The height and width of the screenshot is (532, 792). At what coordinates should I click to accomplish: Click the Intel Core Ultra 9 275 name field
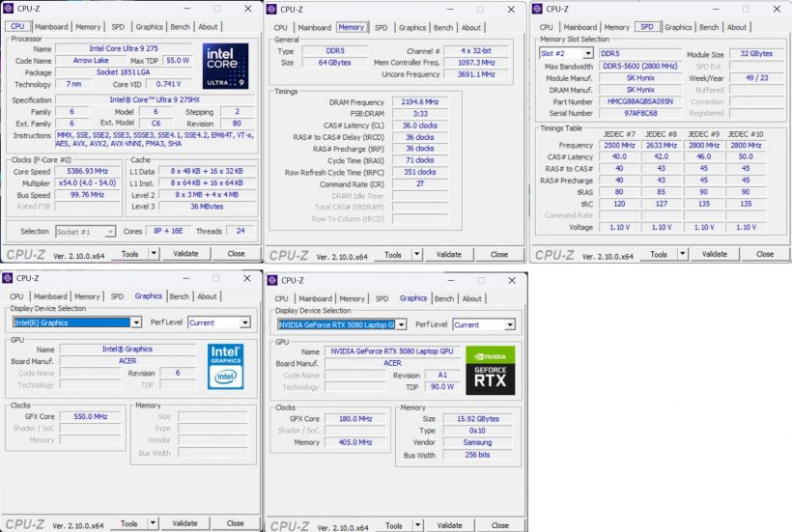point(124,48)
